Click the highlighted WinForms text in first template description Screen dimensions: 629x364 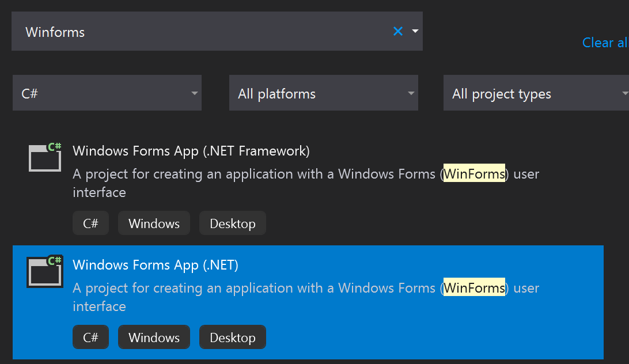474,173
